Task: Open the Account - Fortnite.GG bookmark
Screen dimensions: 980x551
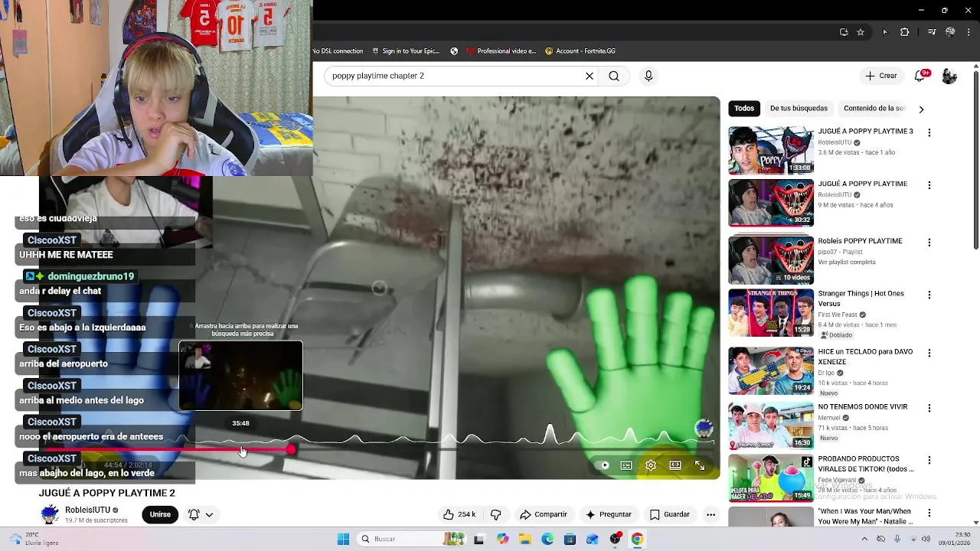Action: [580, 51]
